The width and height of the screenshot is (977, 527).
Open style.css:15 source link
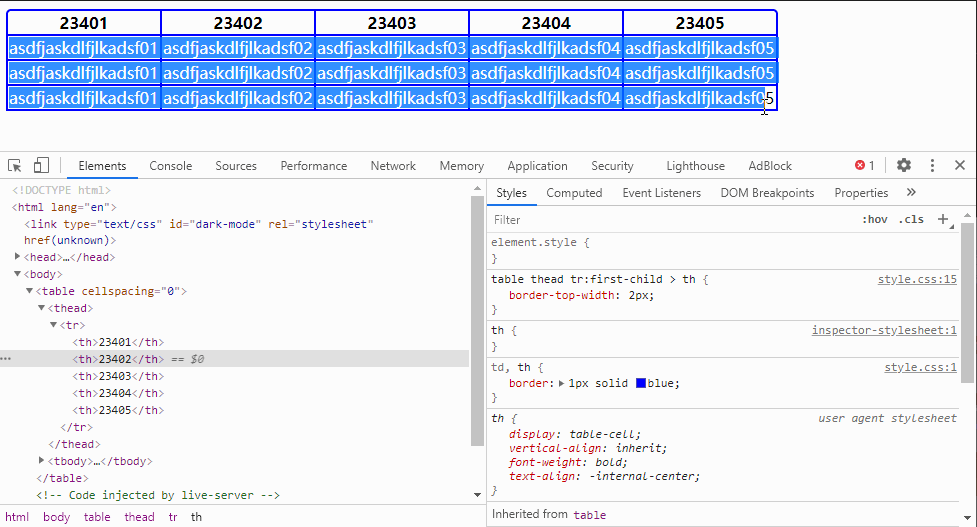(917, 279)
